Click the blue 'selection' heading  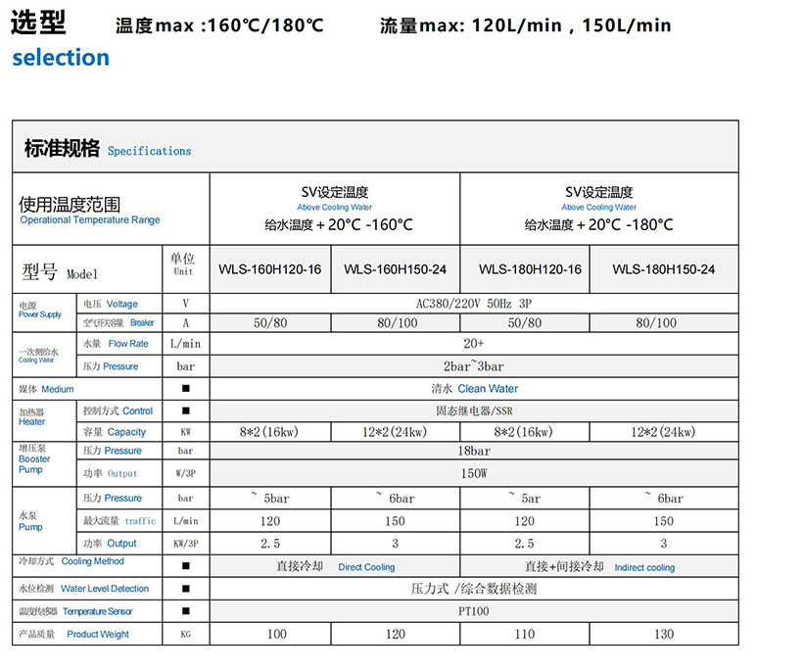click(61, 58)
